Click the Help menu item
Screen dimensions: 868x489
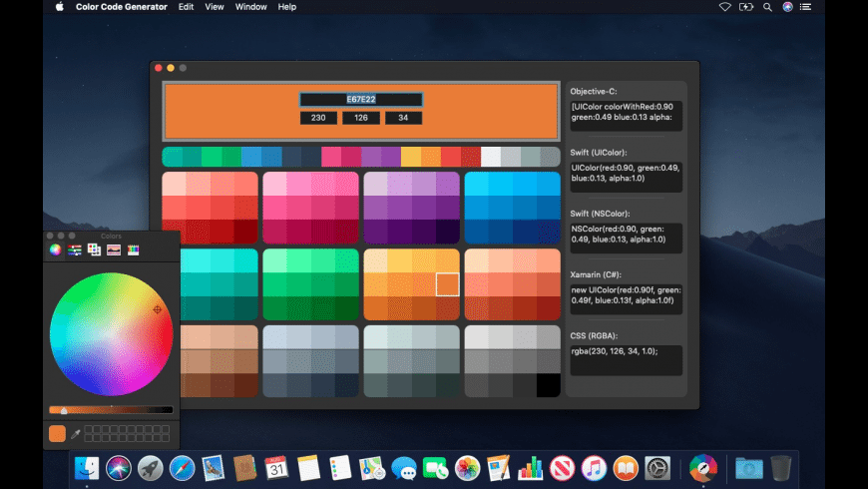[287, 7]
